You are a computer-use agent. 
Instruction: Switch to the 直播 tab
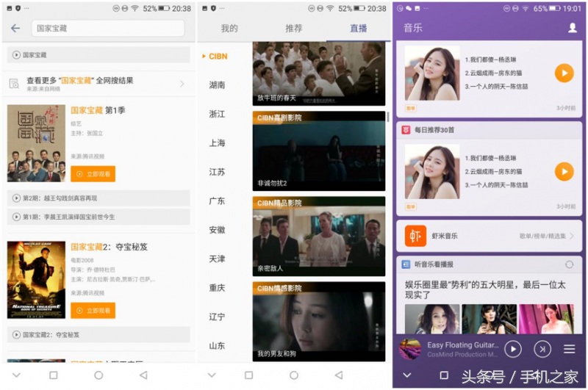coord(359,29)
